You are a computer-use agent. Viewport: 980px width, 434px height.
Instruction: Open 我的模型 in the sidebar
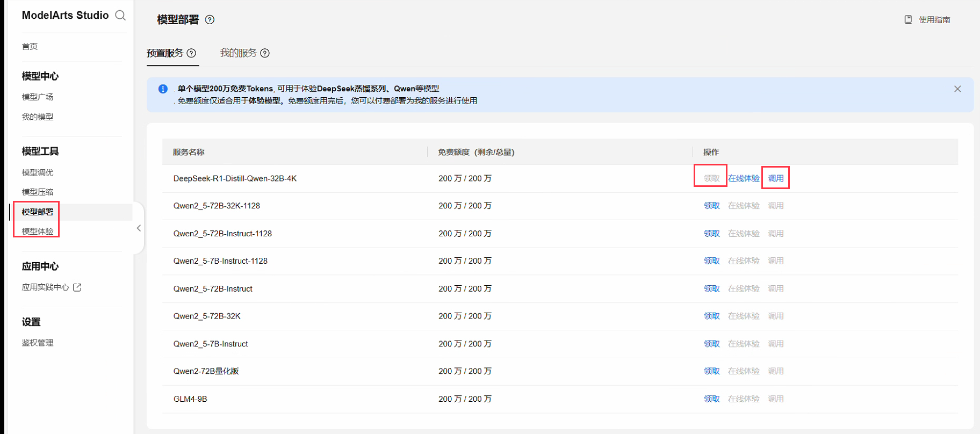pos(38,117)
